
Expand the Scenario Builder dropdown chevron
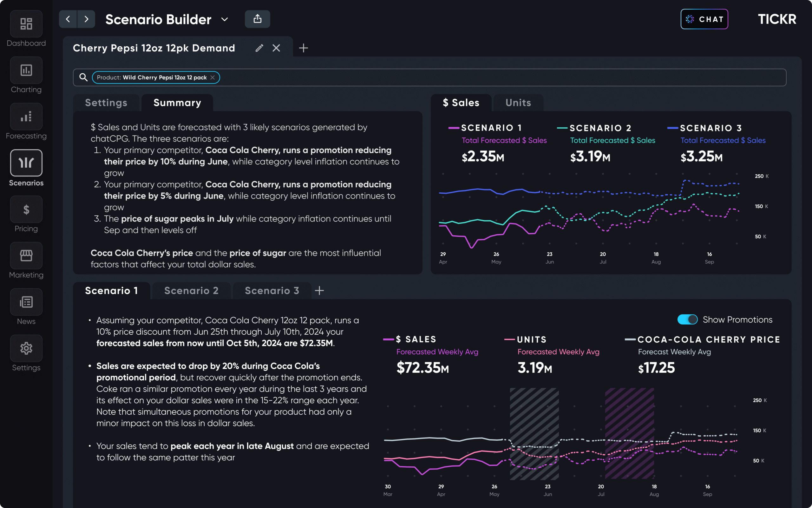(x=225, y=19)
